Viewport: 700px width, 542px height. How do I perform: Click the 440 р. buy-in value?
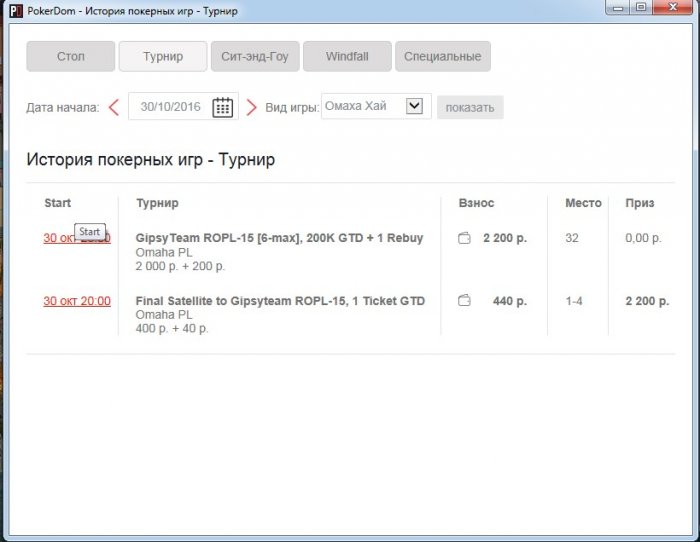tap(510, 301)
